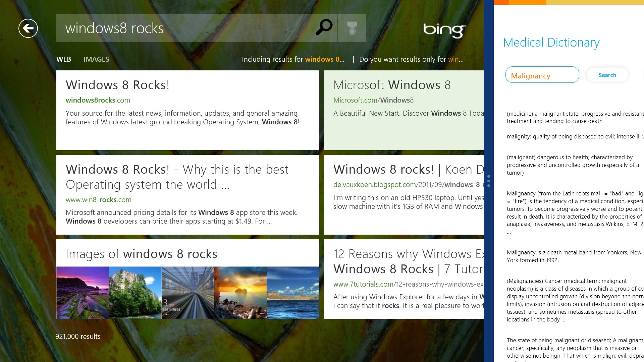Select 'The state of being malignant' definition

pyautogui.click(x=575, y=349)
